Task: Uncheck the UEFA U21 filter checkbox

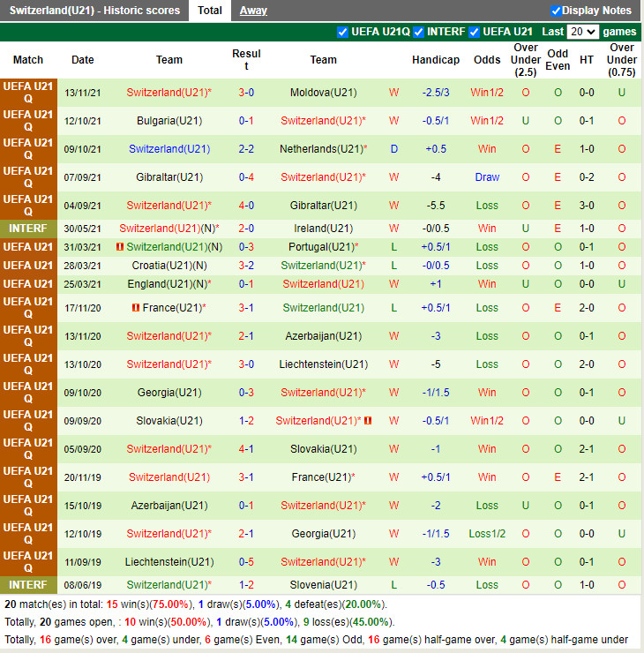Action: pos(475,32)
